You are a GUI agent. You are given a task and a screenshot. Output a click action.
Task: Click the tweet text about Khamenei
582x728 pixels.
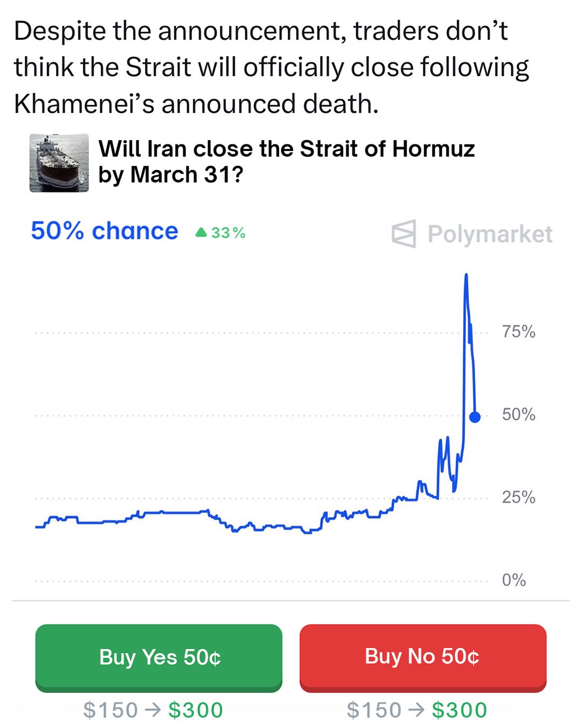coord(271,67)
